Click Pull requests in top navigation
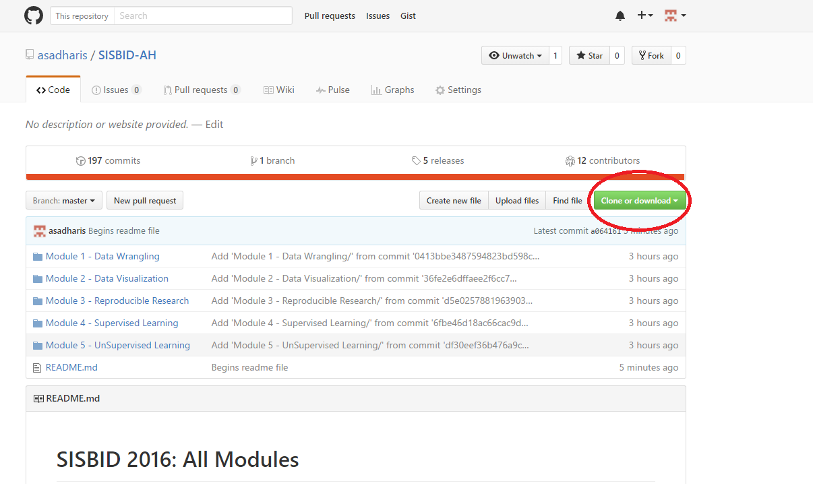 tap(330, 16)
